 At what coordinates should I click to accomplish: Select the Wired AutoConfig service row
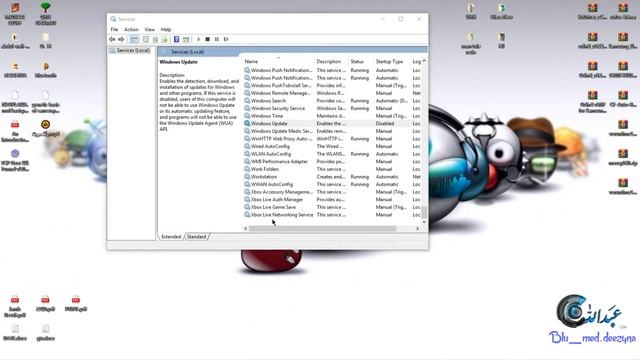tap(332, 146)
